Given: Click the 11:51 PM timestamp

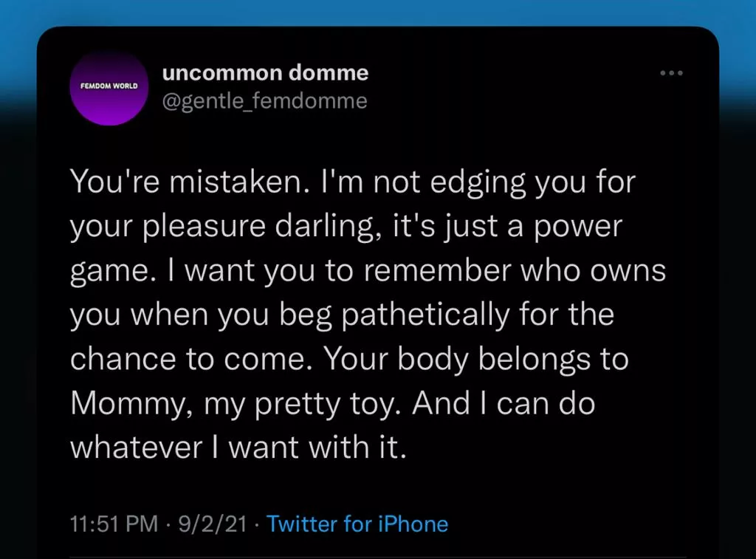Looking at the screenshot, I should click(x=113, y=524).
